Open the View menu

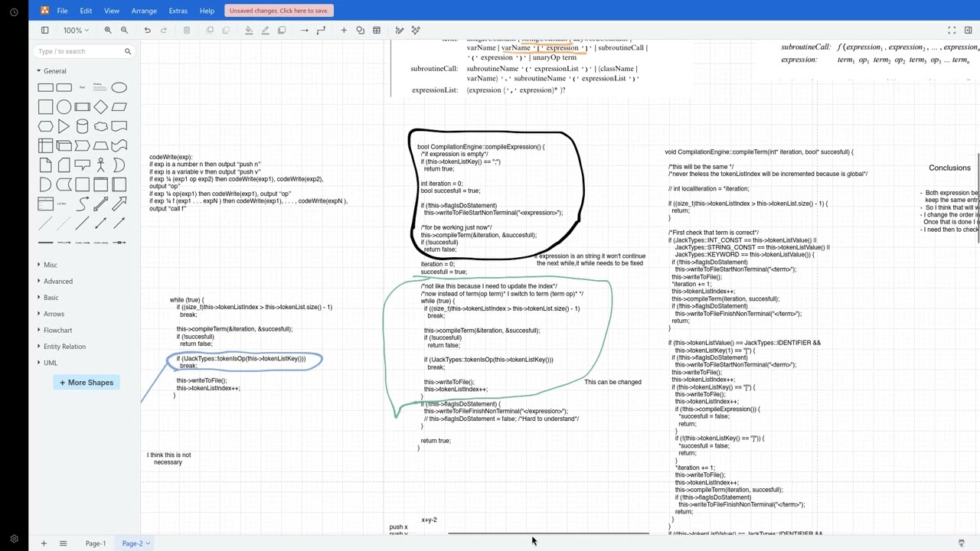(111, 11)
